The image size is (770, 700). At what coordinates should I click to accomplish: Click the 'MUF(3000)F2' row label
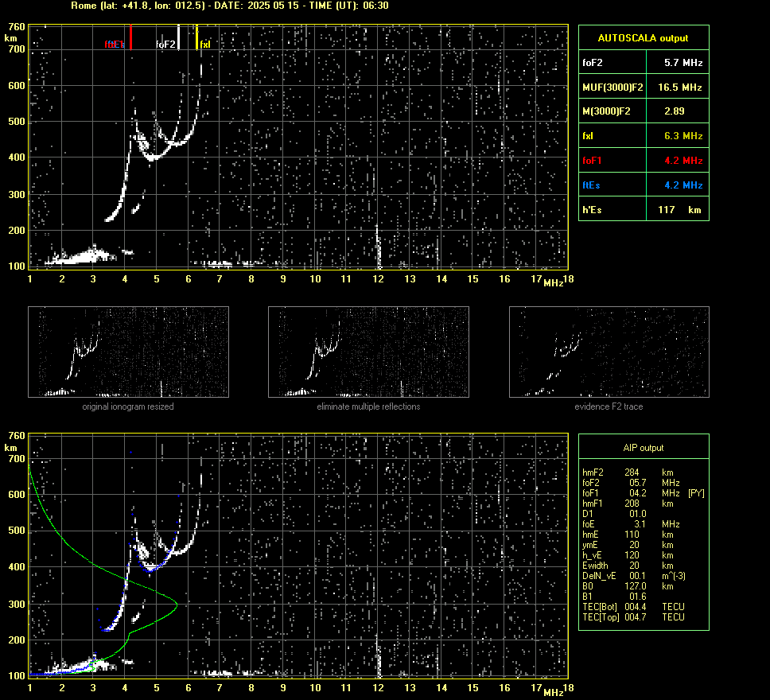(x=612, y=87)
